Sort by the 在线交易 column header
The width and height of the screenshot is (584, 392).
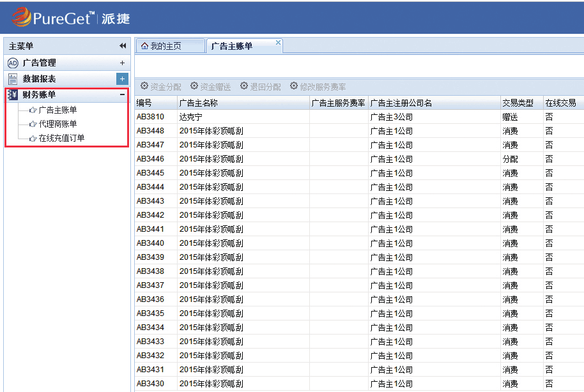point(564,103)
